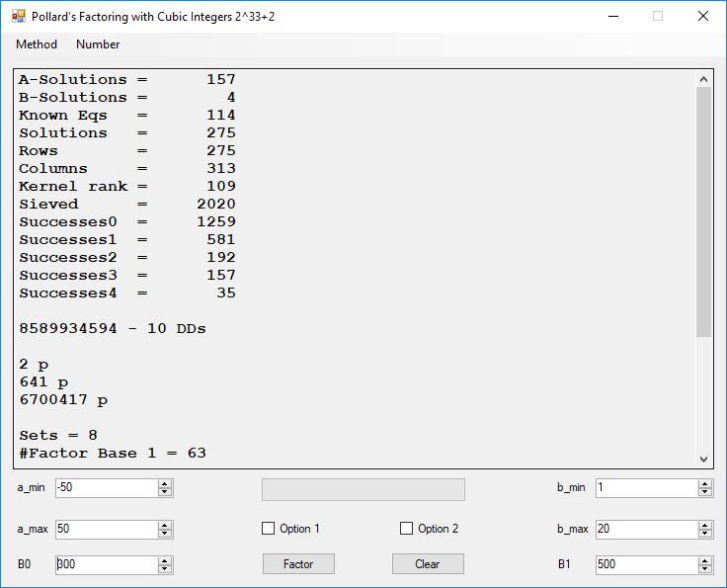Click the a_min input field
Screen dimensions: 727x588
(107, 488)
